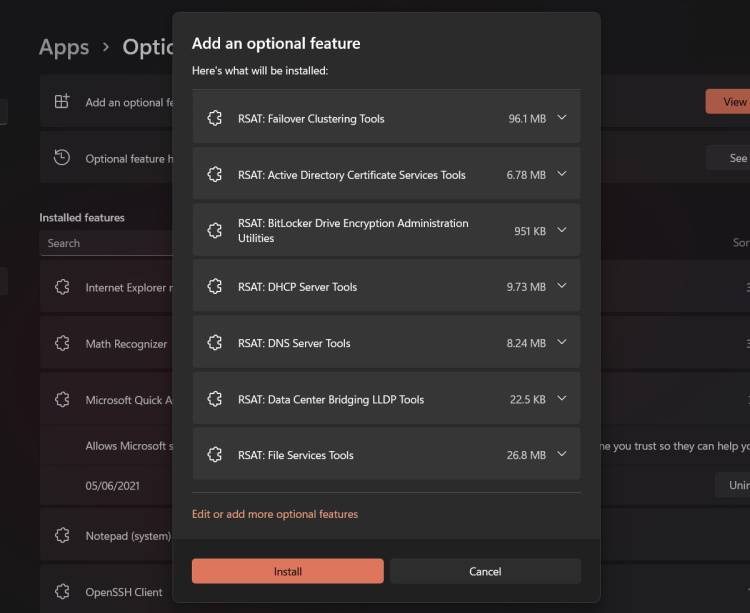Screen dimensions: 750x613
Task: Expand RSAT: DHCP Server Tools details
Action: (562, 286)
